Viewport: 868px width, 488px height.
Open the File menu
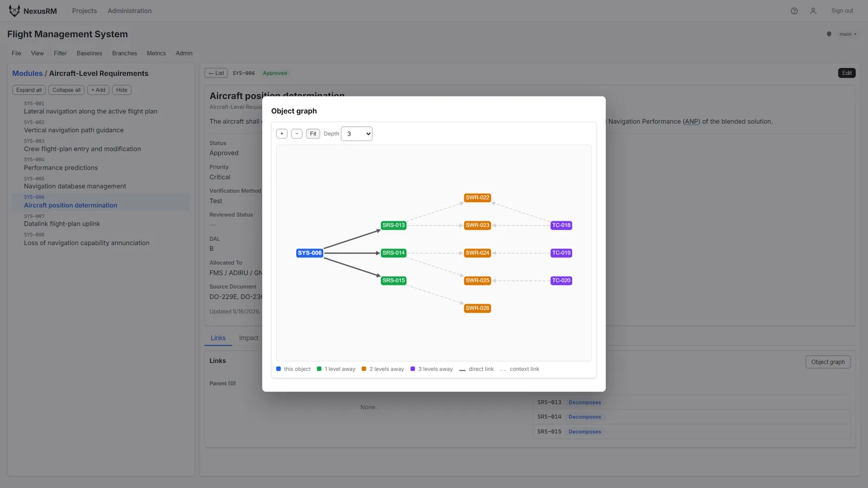tap(17, 54)
